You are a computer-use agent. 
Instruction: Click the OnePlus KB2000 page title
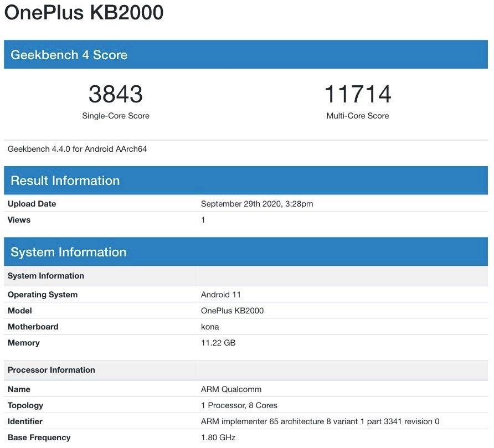83,13
